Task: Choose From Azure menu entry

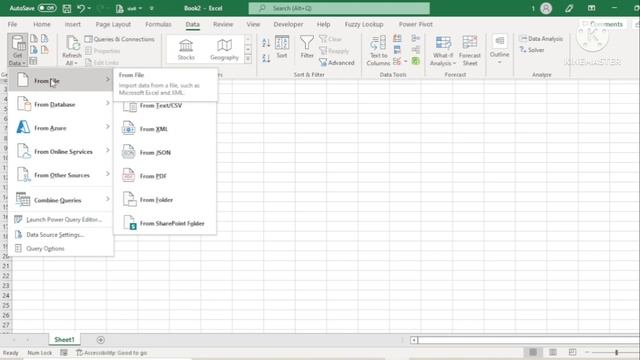Action: (60, 128)
